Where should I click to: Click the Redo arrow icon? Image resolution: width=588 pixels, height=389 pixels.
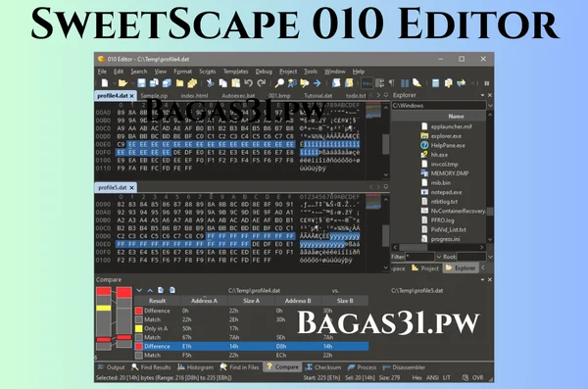click(x=262, y=83)
